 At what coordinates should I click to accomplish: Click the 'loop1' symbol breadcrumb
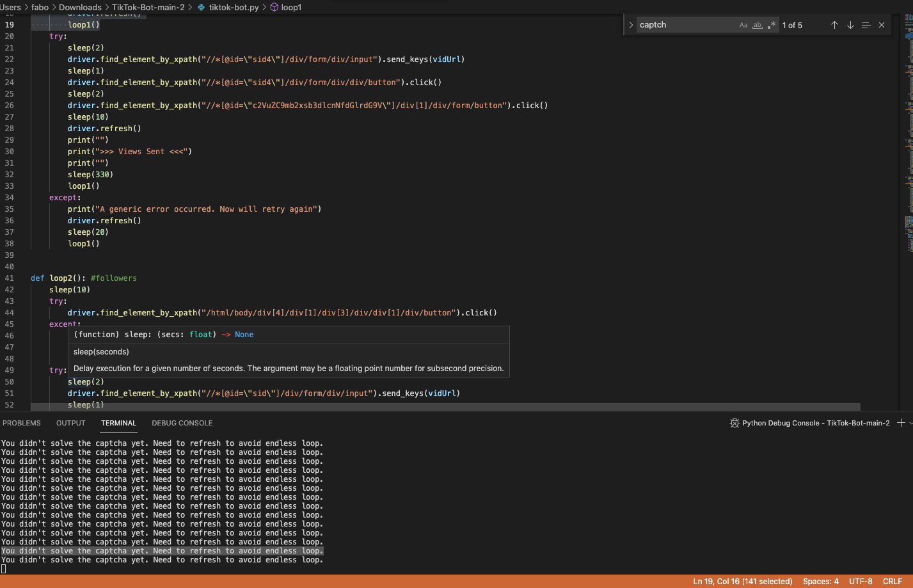click(x=291, y=7)
